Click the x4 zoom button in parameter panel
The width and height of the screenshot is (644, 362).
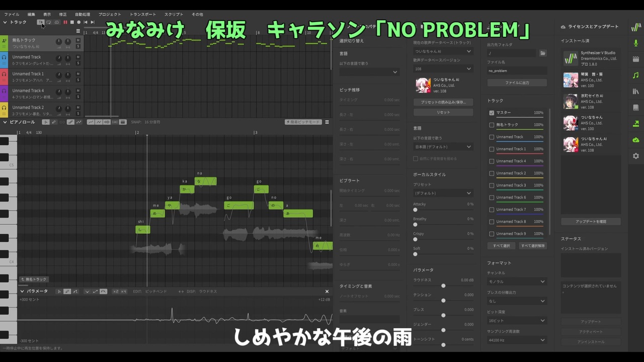click(x=123, y=292)
